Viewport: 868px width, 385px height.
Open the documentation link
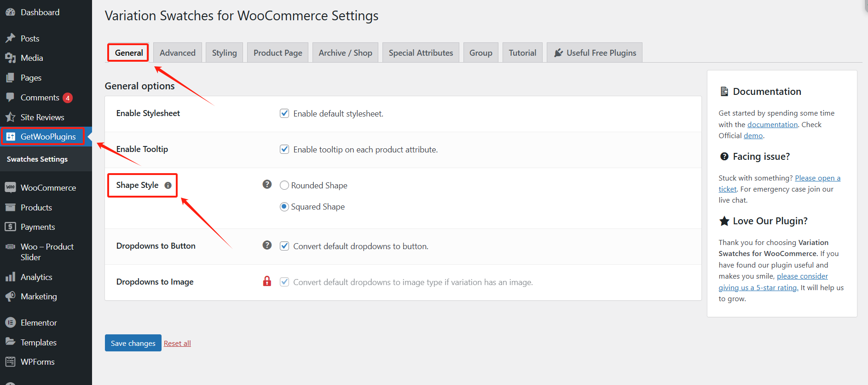[x=772, y=124]
